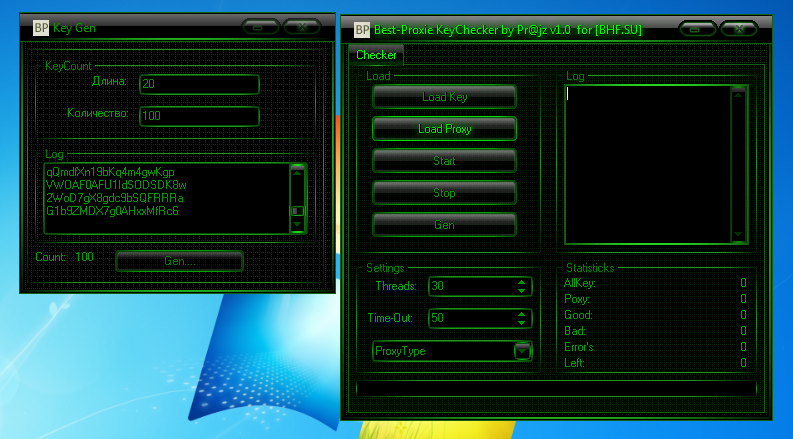
Task: Select key VW0AF0AFU1IdSODSDK8w in log
Action: pos(116,185)
